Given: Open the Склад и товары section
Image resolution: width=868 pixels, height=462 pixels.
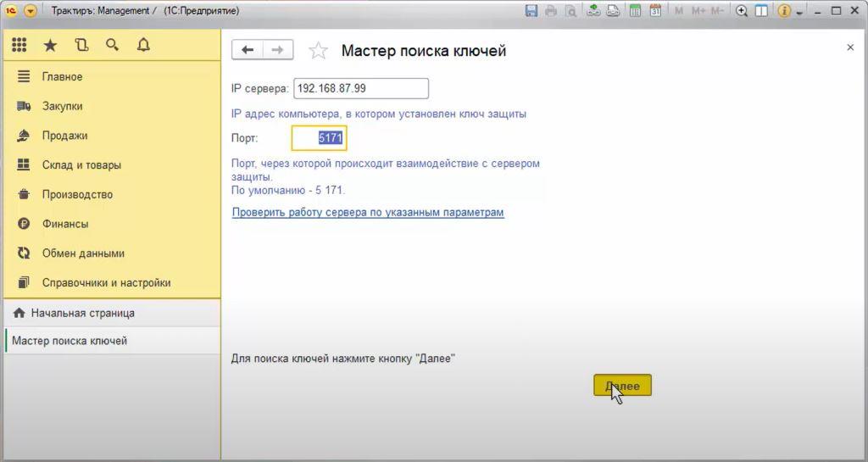Looking at the screenshot, I should point(81,165).
